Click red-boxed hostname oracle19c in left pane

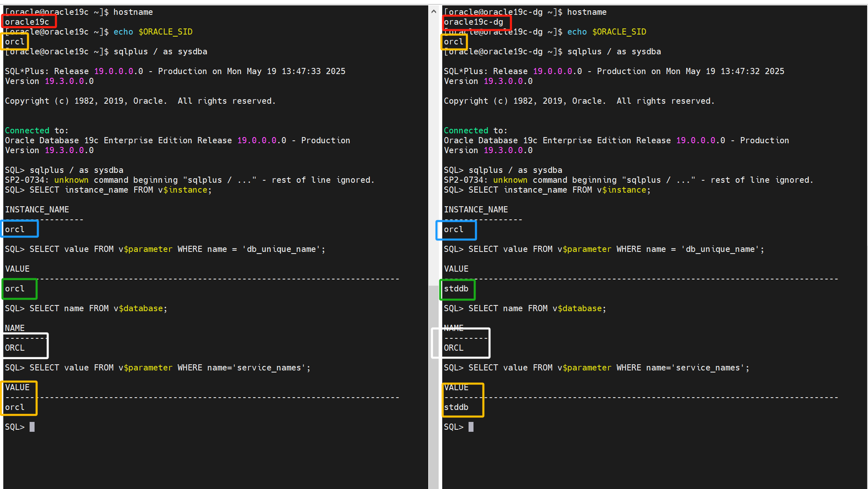pyautogui.click(x=27, y=22)
